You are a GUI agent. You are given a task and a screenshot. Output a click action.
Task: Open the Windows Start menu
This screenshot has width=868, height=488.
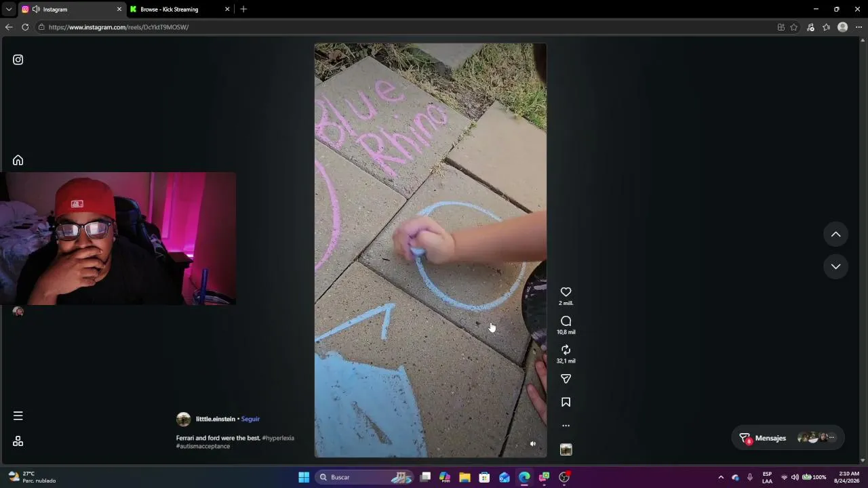pos(304,477)
